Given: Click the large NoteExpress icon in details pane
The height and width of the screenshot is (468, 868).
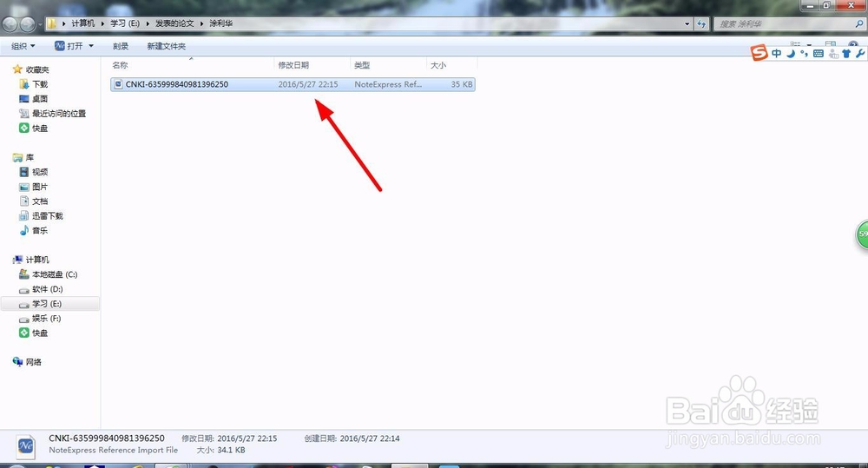Looking at the screenshot, I should tap(25, 445).
